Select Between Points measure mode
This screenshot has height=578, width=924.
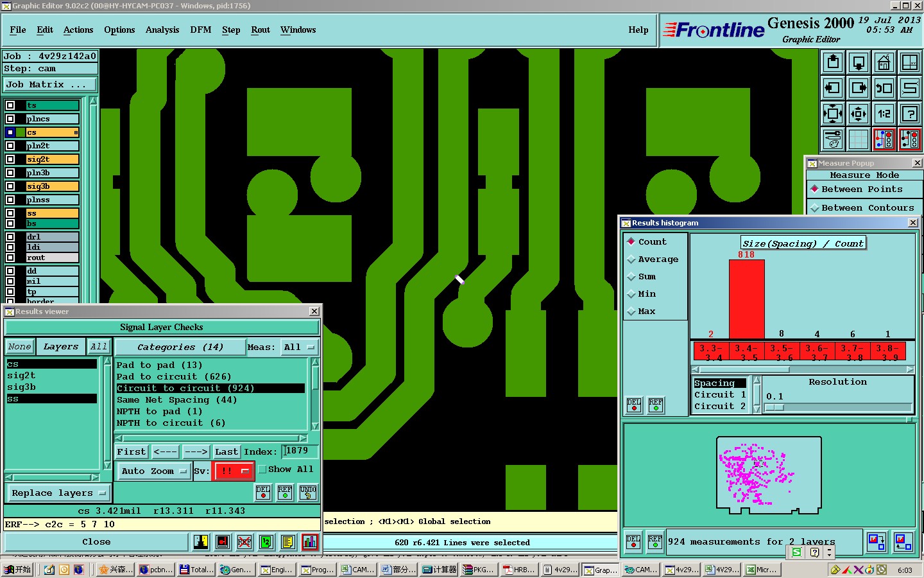click(x=857, y=189)
